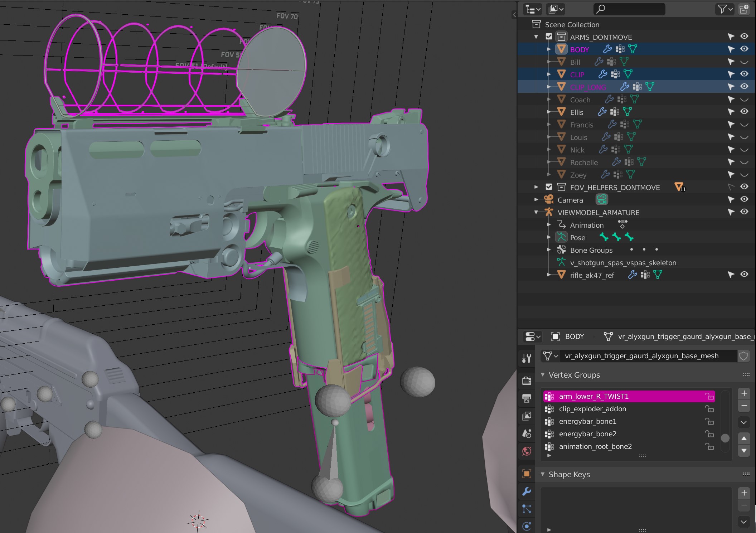Select energybar_bone1 vertex group

coord(587,421)
